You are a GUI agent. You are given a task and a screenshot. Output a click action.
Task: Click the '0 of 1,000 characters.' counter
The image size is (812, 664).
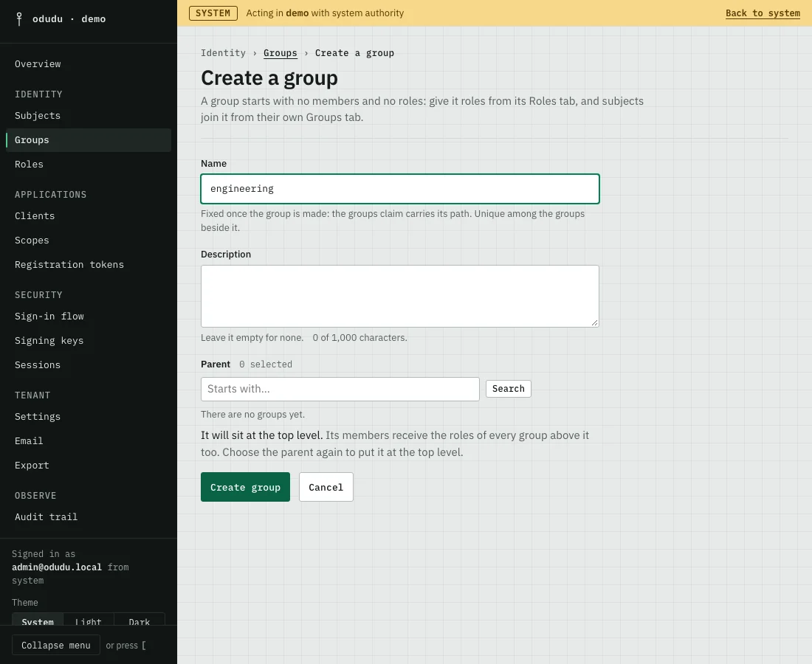tap(360, 337)
